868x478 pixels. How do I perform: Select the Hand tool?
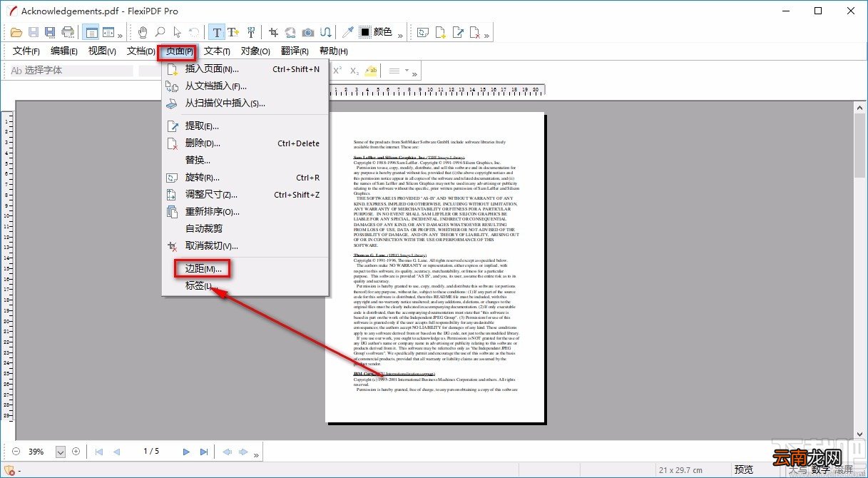pyautogui.click(x=143, y=32)
